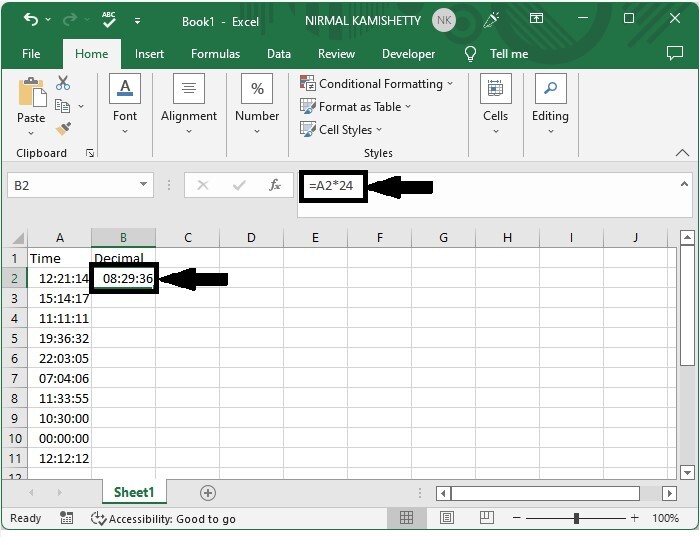Open Cell Styles menu
This screenshot has width=700, height=537.
tap(341, 129)
